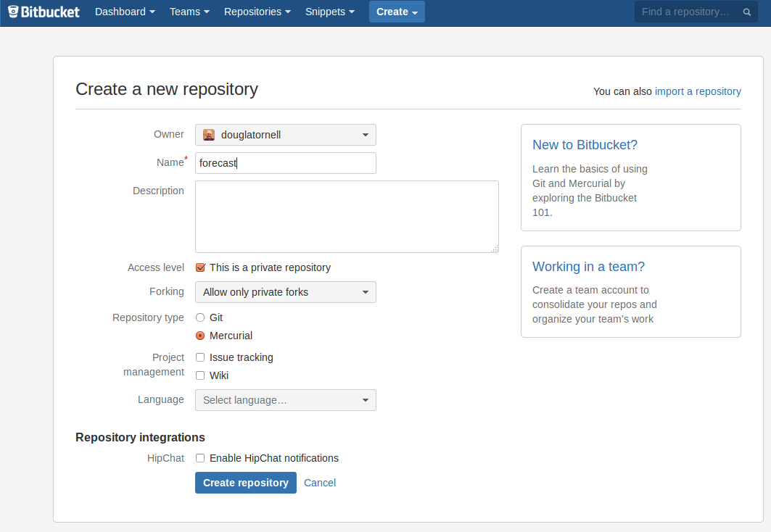Open the Create dropdown button
Image resolution: width=771 pixels, height=532 pixels.
tap(397, 12)
